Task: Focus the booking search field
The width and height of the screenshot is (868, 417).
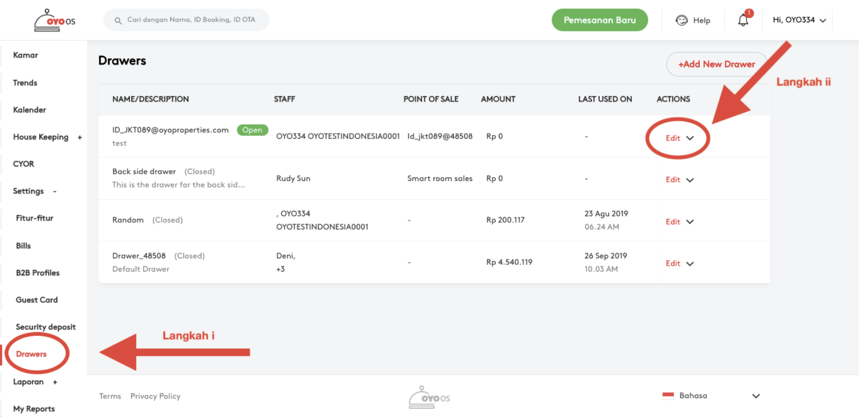Action: [x=186, y=20]
